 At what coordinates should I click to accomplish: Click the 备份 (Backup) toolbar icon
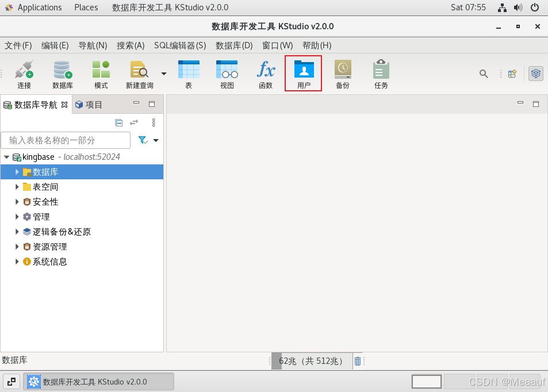343,74
